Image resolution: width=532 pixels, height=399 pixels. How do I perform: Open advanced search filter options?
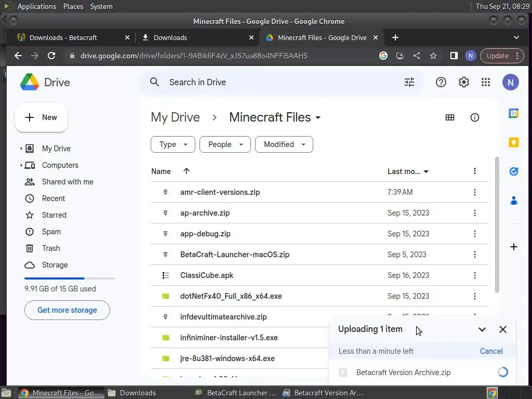point(409,82)
